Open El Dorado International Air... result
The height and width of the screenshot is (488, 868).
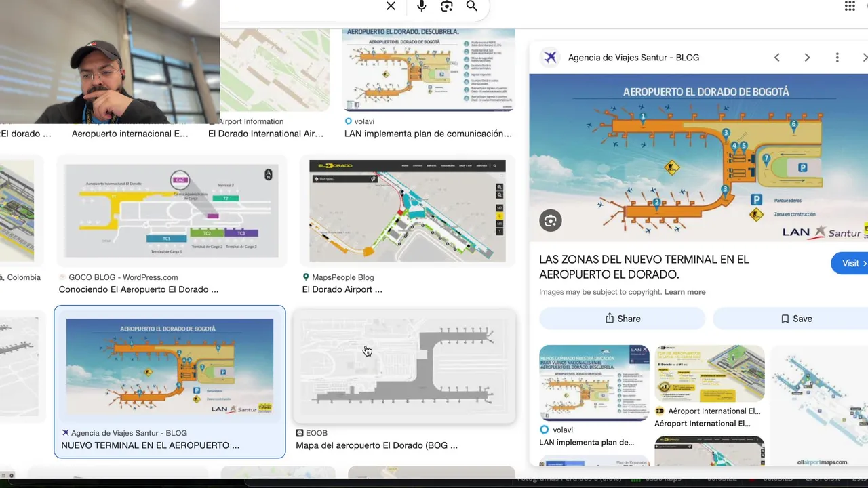click(266, 134)
